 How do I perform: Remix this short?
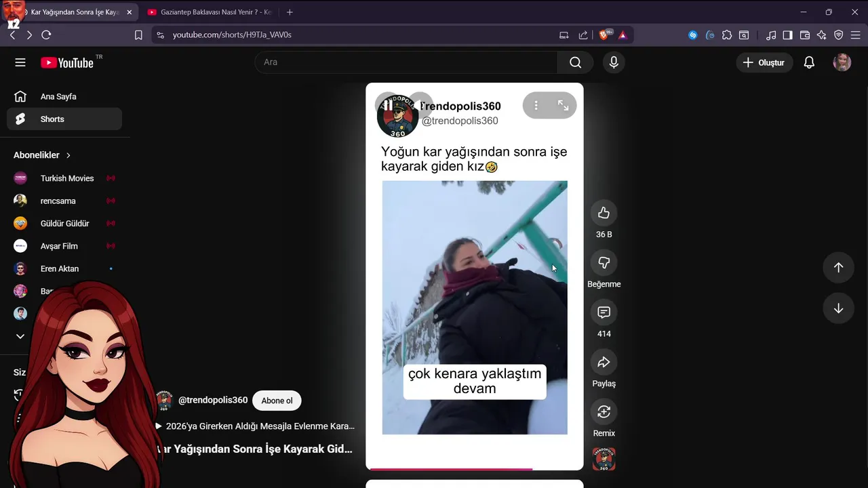(604, 411)
